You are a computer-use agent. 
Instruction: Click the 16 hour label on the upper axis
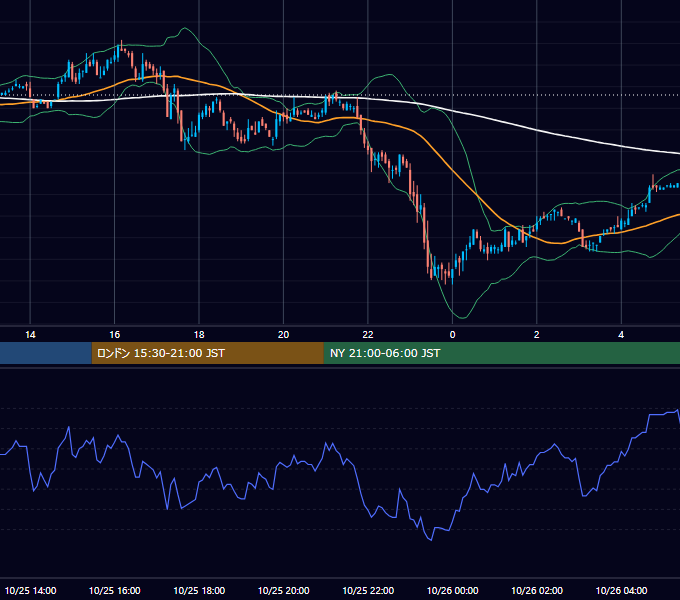[114, 335]
